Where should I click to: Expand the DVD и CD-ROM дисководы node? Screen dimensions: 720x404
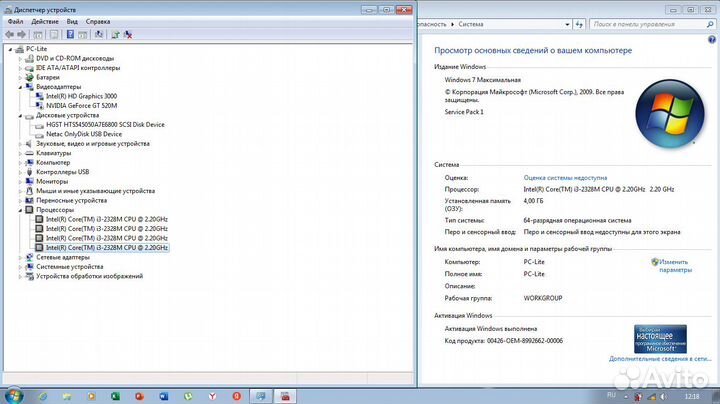pos(20,59)
